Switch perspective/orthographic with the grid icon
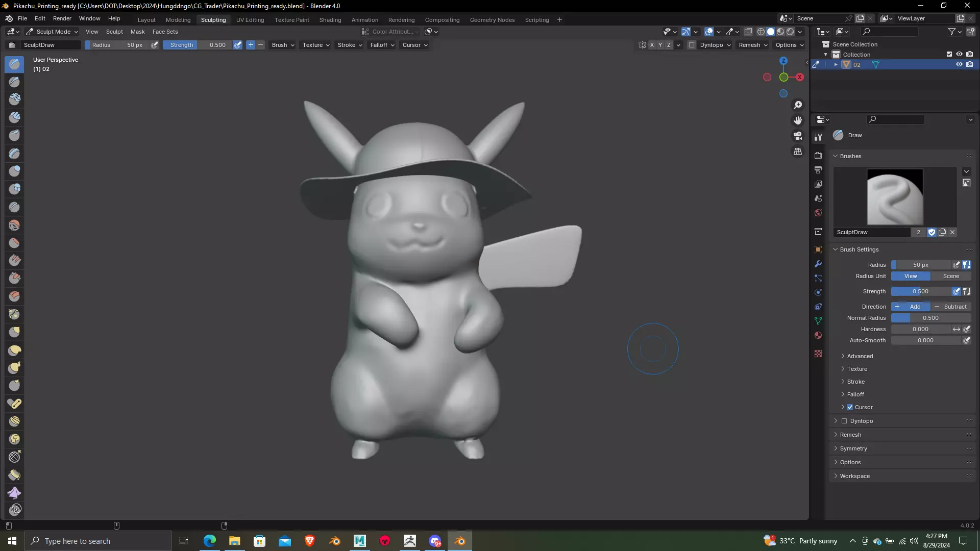The height and width of the screenshot is (551, 980). 798,152
